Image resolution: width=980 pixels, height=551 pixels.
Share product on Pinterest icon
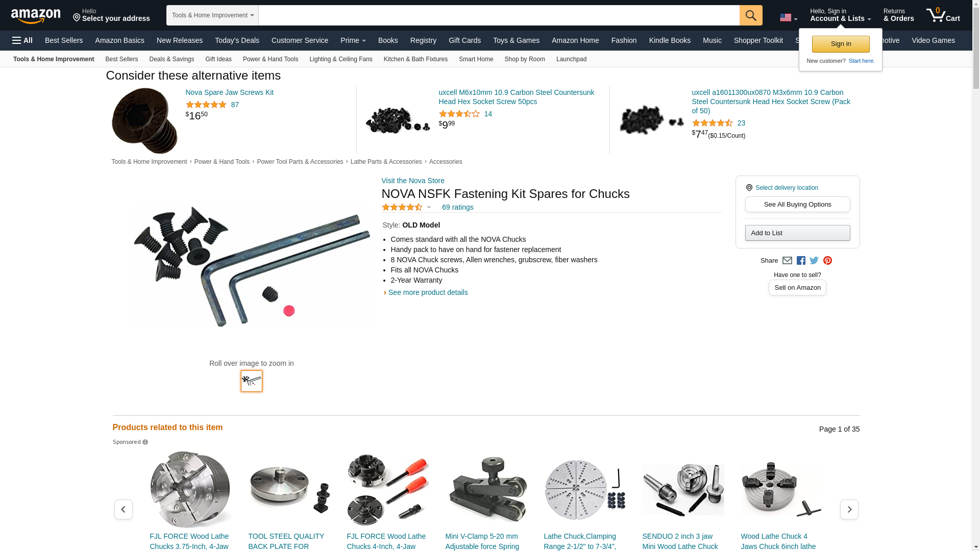827,261
